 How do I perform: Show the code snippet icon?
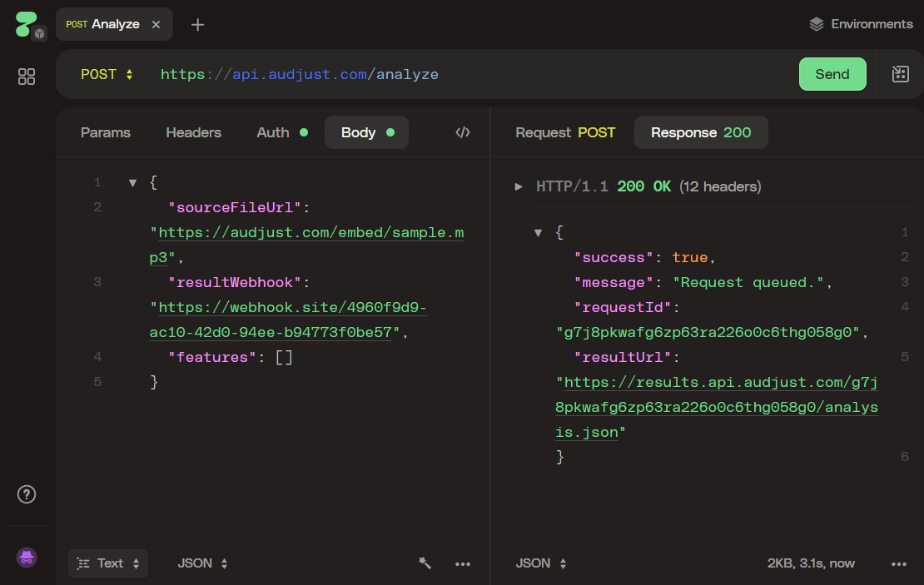[x=463, y=132]
